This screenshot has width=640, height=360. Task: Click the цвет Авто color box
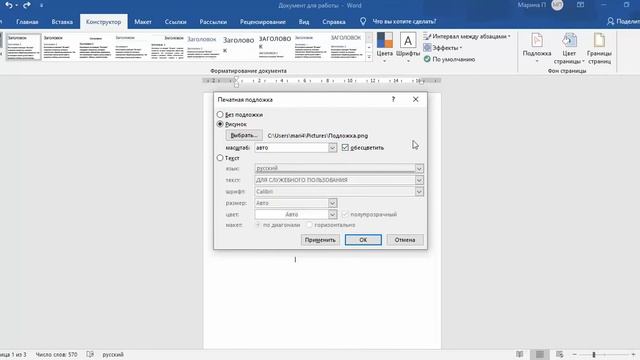click(291, 214)
